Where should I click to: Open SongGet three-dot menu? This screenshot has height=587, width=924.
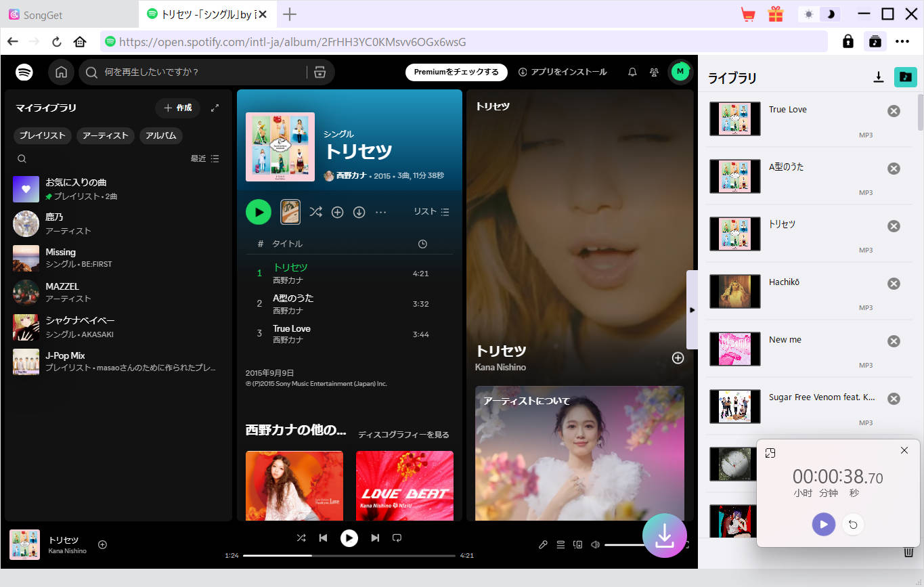[902, 41]
